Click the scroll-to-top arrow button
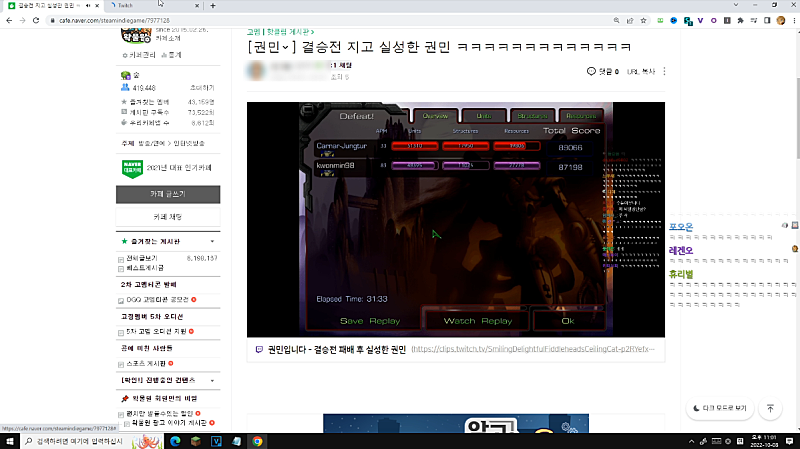 click(x=770, y=408)
